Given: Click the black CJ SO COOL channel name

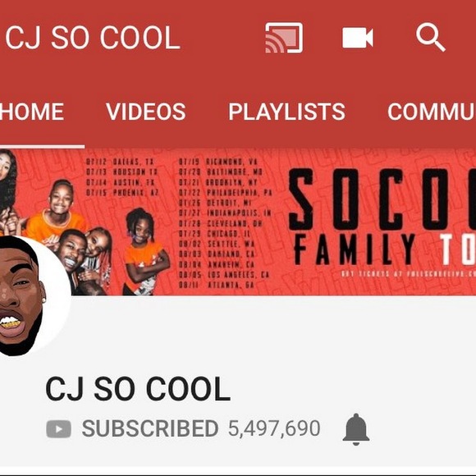Looking at the screenshot, I should point(138,388).
